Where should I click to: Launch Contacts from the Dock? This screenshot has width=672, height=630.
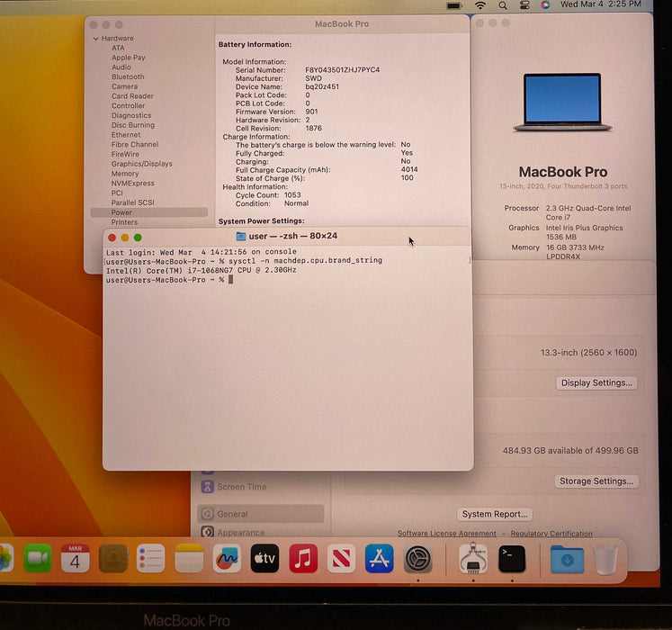point(113,558)
